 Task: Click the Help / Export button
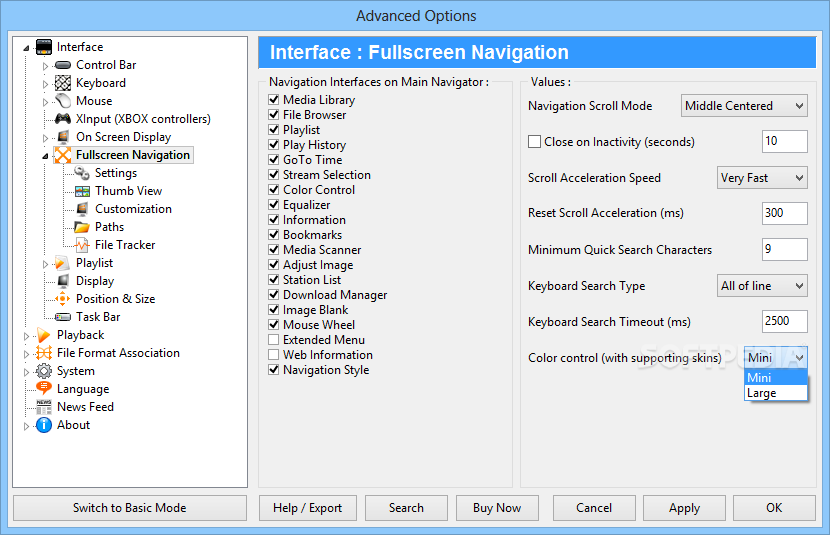[308, 508]
